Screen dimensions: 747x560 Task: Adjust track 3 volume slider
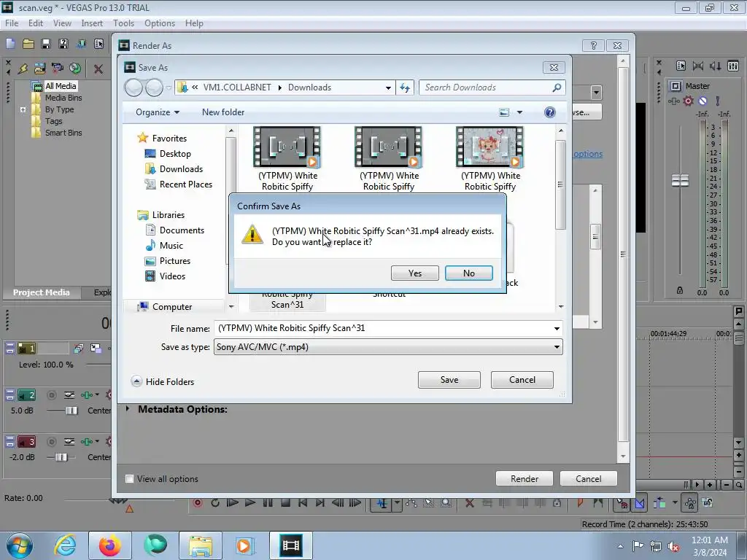coord(61,457)
